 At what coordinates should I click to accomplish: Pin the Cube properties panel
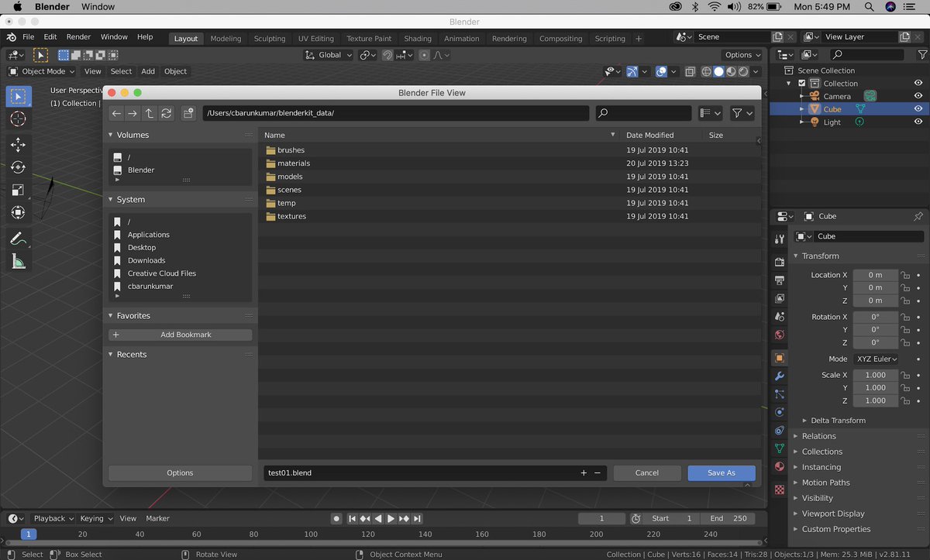[918, 216]
